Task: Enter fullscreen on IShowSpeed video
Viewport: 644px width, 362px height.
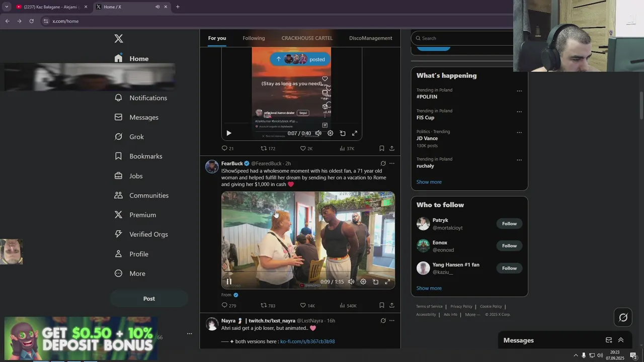Action: (x=387, y=282)
